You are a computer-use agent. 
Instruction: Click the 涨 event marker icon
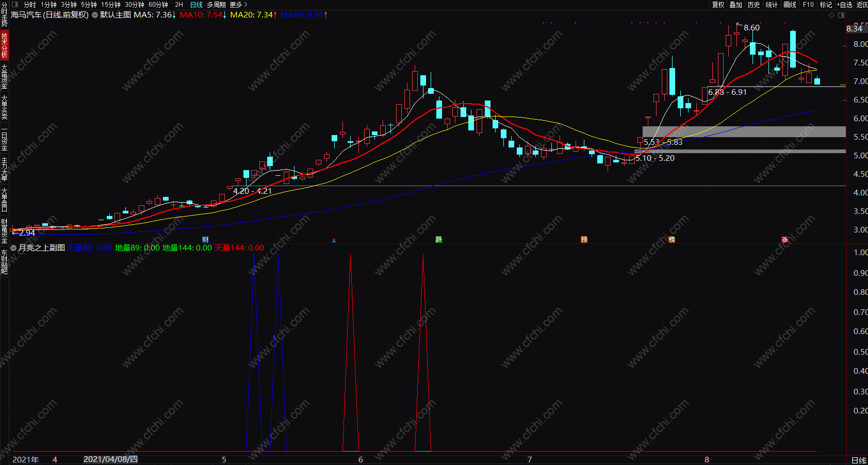[785, 240]
